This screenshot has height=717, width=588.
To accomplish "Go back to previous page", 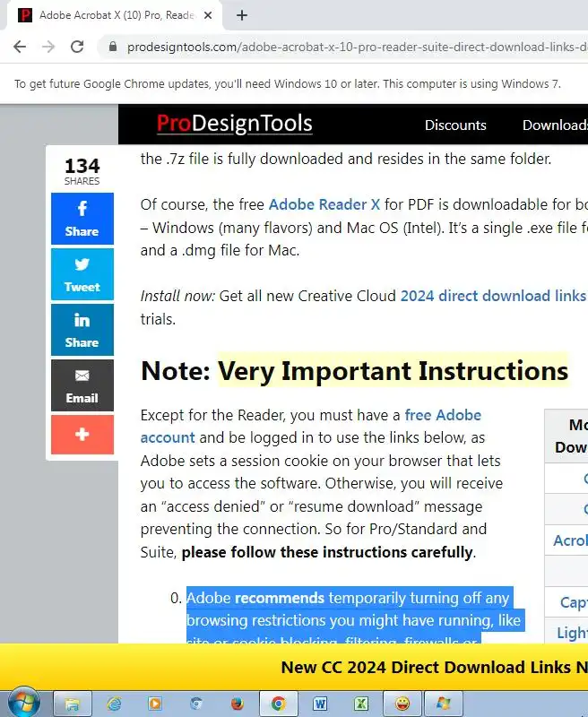I will (x=20, y=47).
